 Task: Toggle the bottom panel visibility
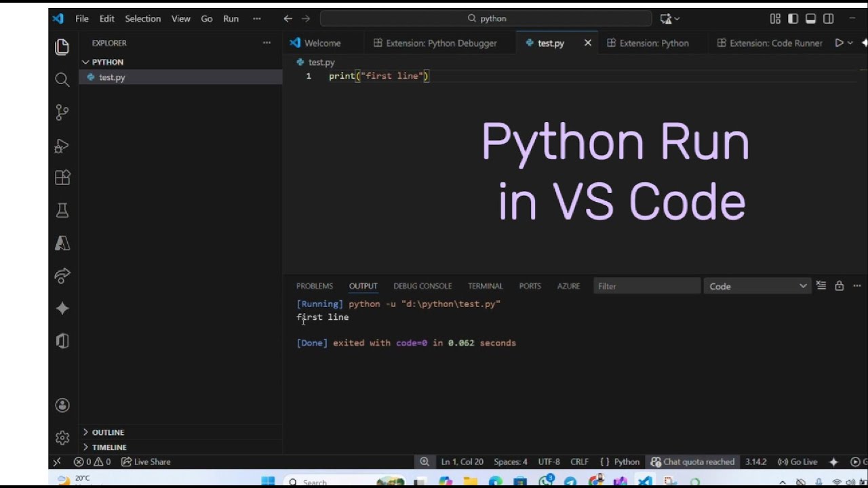point(810,19)
